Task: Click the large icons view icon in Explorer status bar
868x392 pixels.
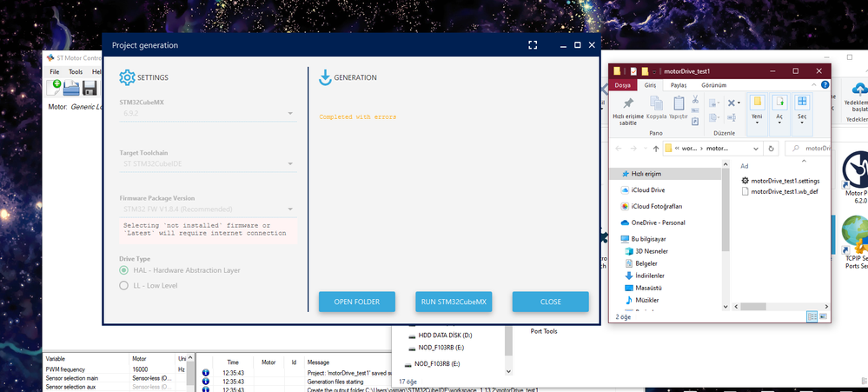Action: 823,316
